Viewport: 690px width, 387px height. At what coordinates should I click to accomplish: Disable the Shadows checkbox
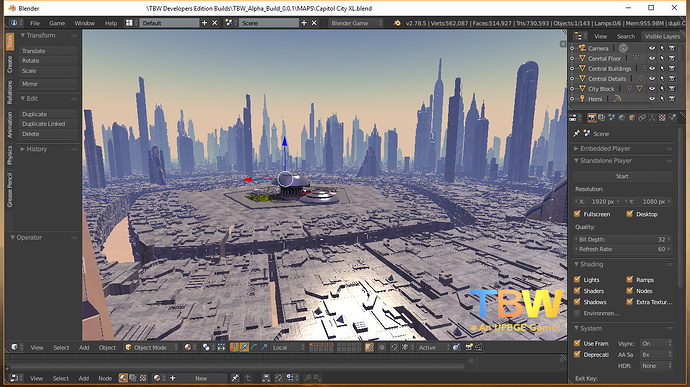click(x=577, y=302)
